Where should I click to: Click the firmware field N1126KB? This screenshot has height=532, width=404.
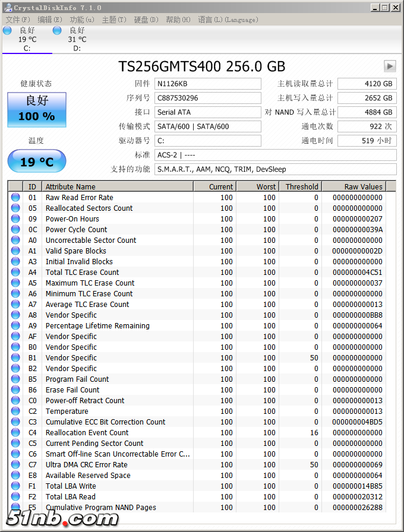click(208, 84)
